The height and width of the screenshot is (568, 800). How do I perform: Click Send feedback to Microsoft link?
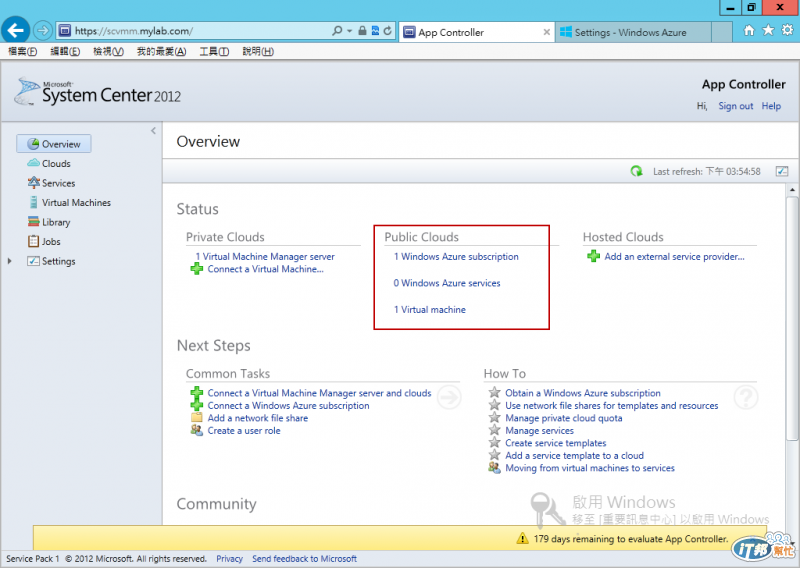(305, 559)
